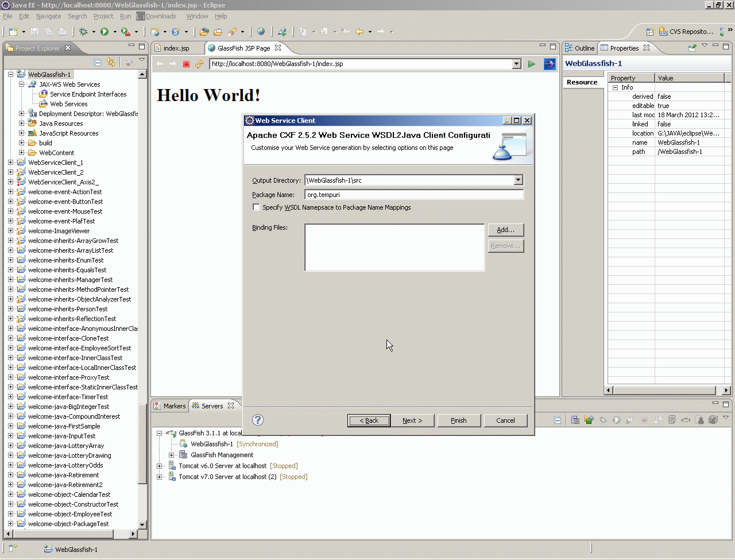Refresh the GlassFish JSP Page browser
The height and width of the screenshot is (560, 735).
[199, 64]
